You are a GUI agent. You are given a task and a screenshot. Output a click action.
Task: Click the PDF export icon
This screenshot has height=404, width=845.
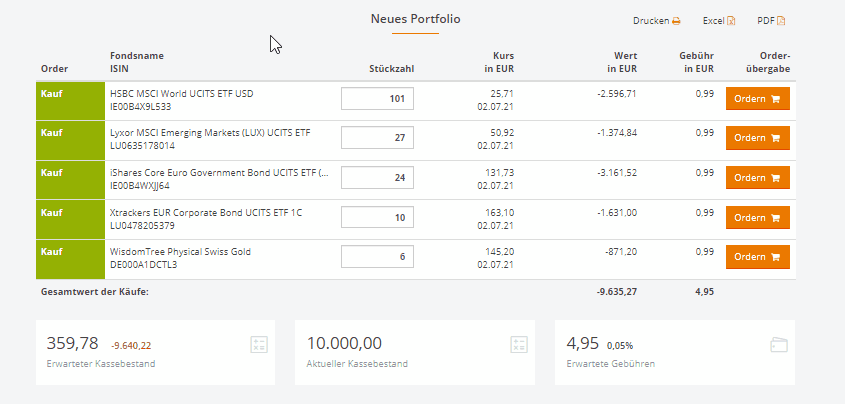(x=782, y=21)
